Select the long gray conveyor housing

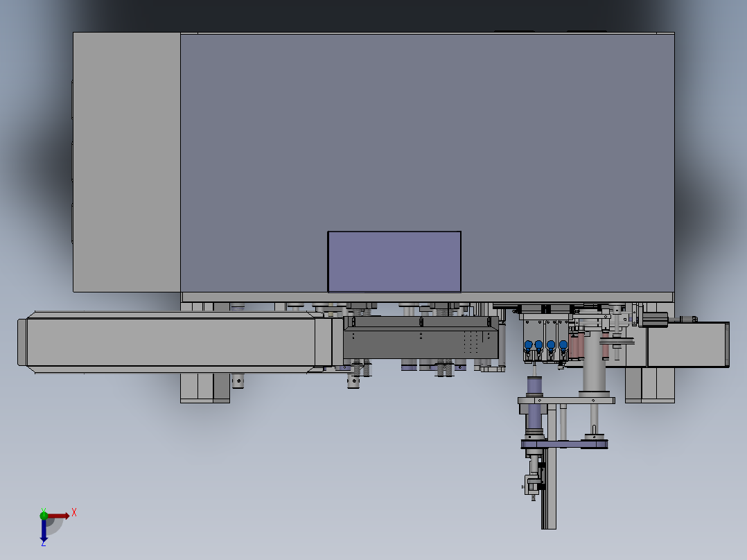click(x=175, y=342)
